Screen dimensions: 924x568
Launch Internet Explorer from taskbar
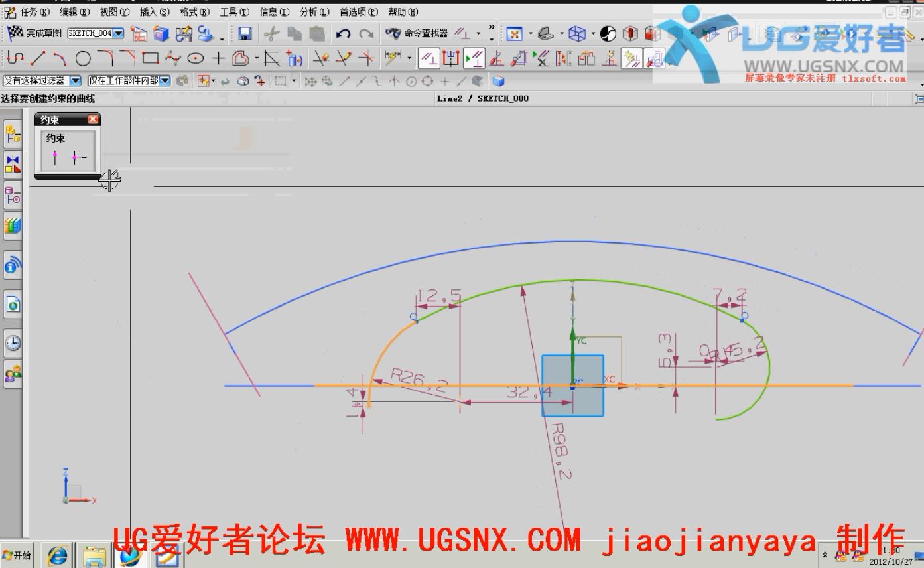pyautogui.click(x=58, y=555)
